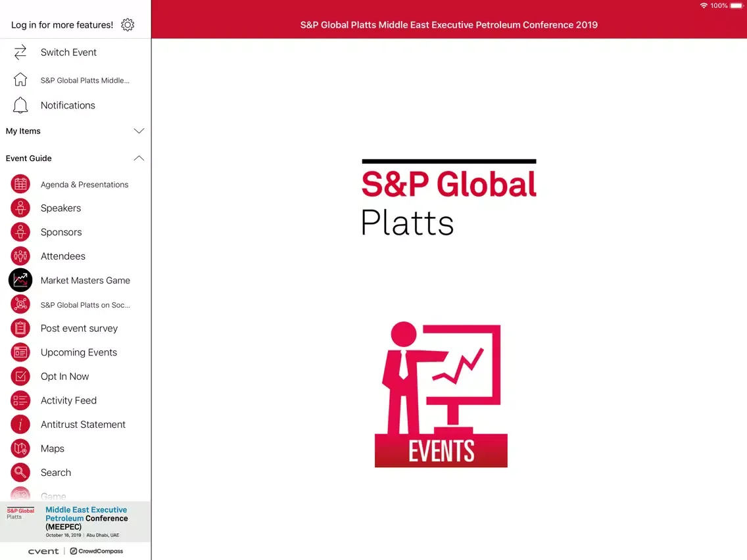Collapse the Event Guide section
Viewport: 747px width, 560px height.
point(139,158)
